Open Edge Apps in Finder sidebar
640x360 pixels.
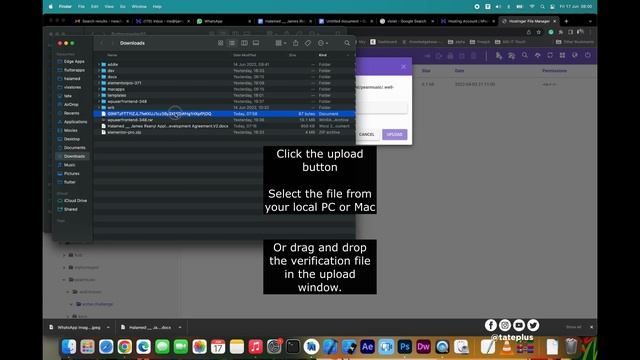(x=74, y=62)
